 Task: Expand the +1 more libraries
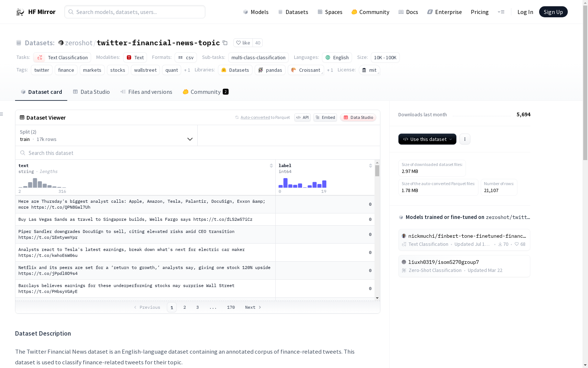tap(330, 70)
